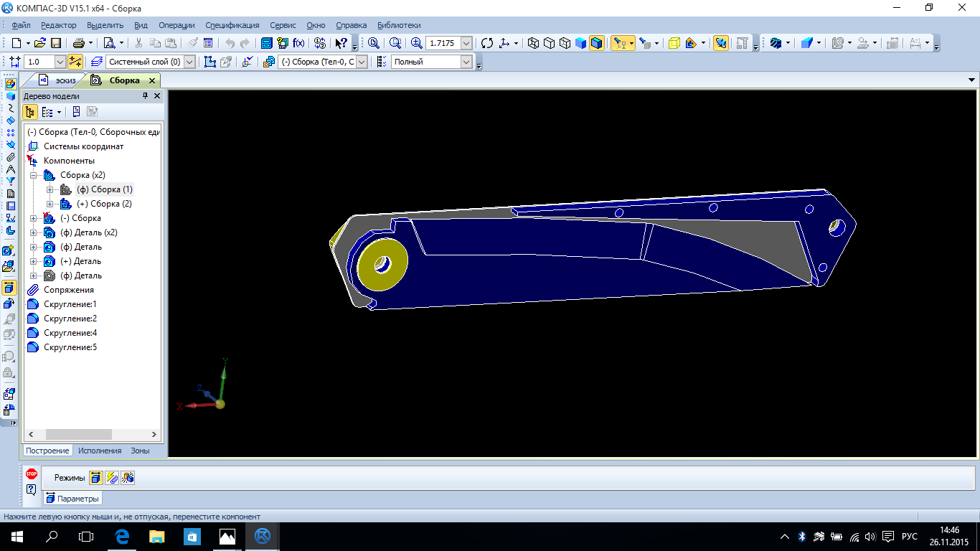Switch to the эскиз document tab
The width and height of the screenshot is (980, 551).
[65, 80]
